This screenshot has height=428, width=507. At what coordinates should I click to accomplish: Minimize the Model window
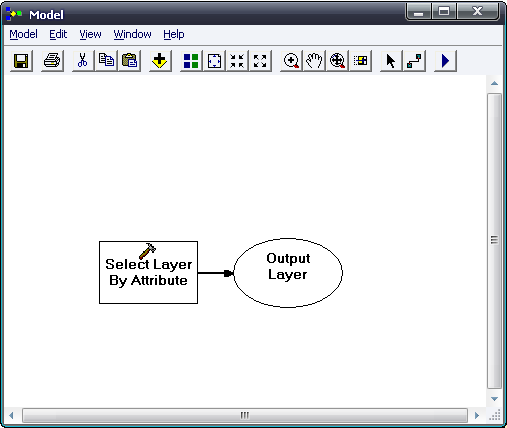tap(419, 12)
